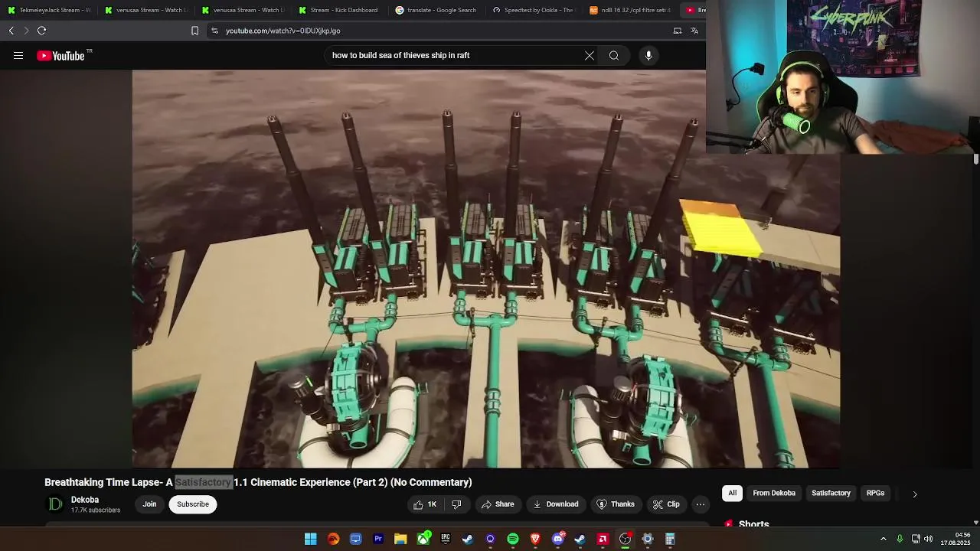Start voice search with microphone icon
Screen dimensions: 980x551
click(x=648, y=55)
